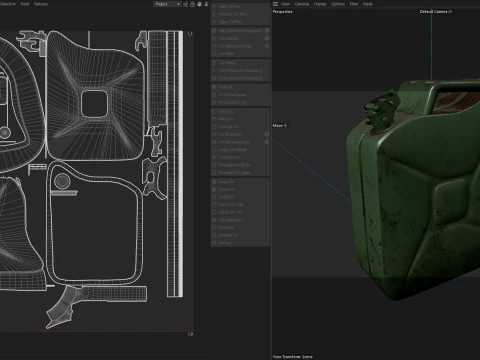Image resolution: width=480 pixels, height=360 pixels.
Task: Click the Align UV Islands icon
Action: pyautogui.click(x=214, y=150)
